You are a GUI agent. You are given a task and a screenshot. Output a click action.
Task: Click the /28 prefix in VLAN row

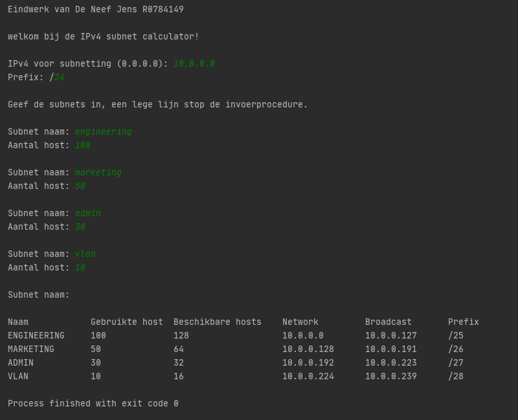point(455,377)
